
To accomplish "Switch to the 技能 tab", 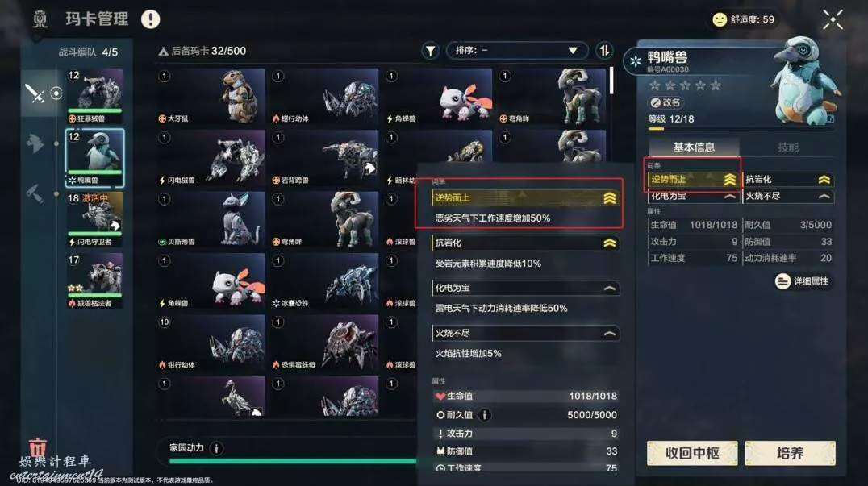I will [x=787, y=147].
